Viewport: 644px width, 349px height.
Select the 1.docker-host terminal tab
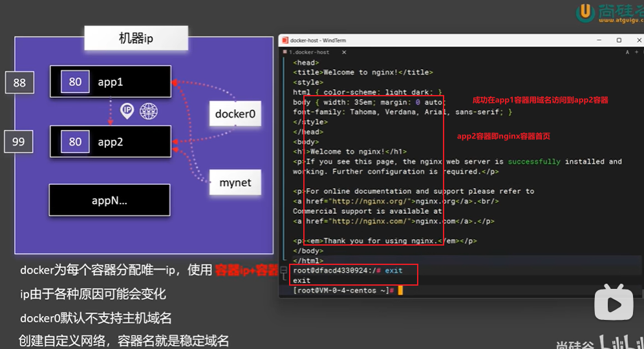click(309, 52)
